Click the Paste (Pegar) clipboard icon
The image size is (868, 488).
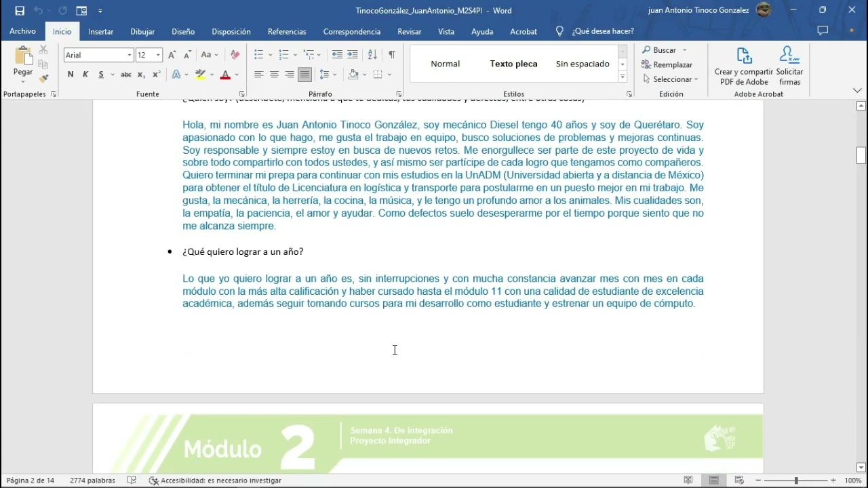point(23,57)
